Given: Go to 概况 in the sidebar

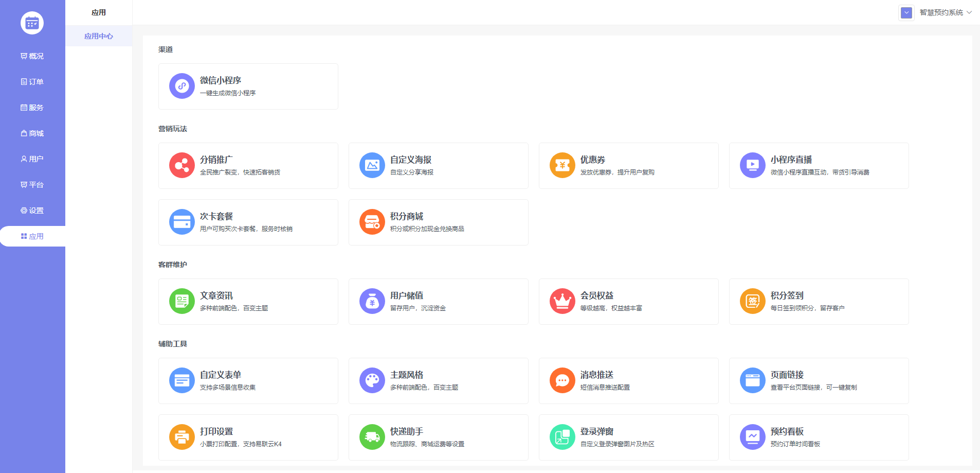Looking at the screenshot, I should 32,56.
